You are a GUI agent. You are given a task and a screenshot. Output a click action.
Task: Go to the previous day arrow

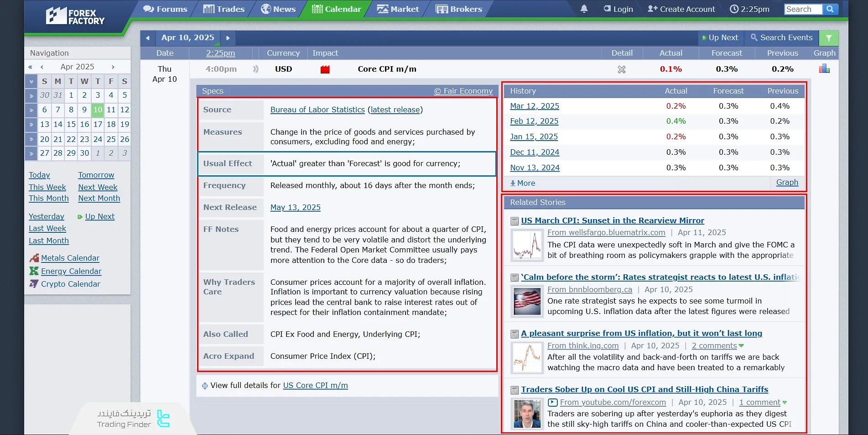point(148,38)
